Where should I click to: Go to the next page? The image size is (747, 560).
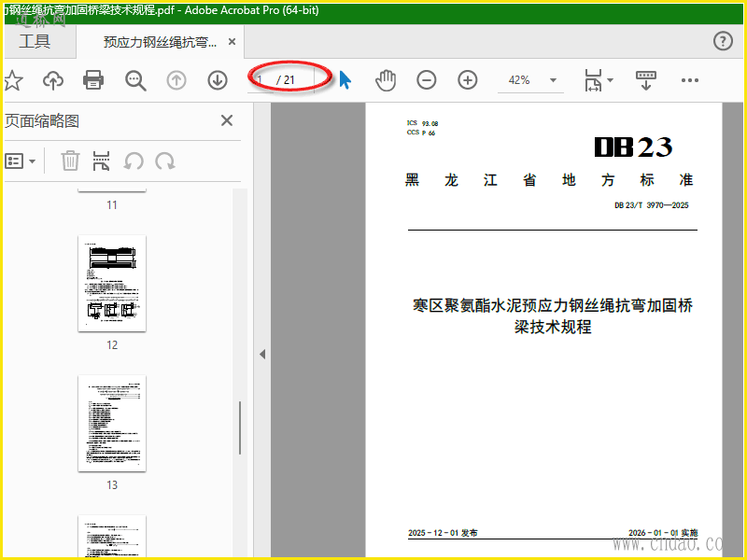(218, 80)
